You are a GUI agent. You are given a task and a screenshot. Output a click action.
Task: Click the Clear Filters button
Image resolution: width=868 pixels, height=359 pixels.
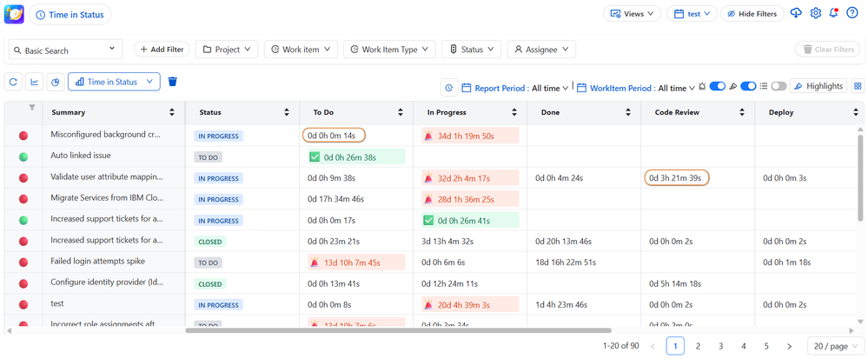(828, 50)
